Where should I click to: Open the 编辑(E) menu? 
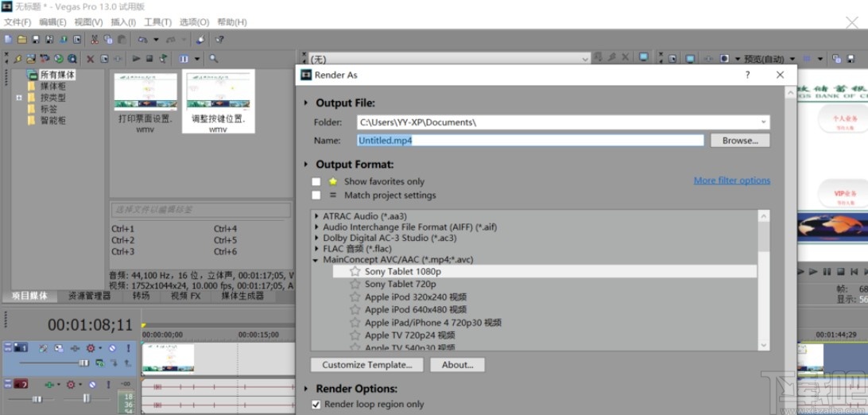click(52, 22)
